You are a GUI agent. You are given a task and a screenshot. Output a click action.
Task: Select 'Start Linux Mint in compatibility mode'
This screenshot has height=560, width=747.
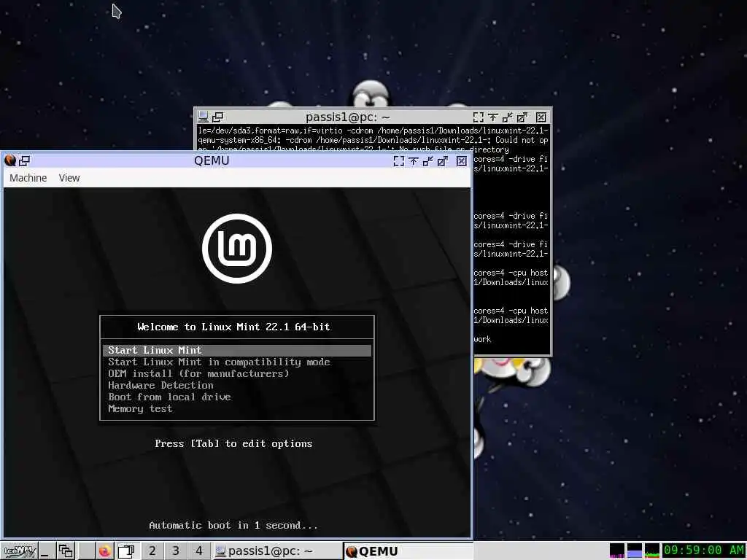(x=237, y=362)
